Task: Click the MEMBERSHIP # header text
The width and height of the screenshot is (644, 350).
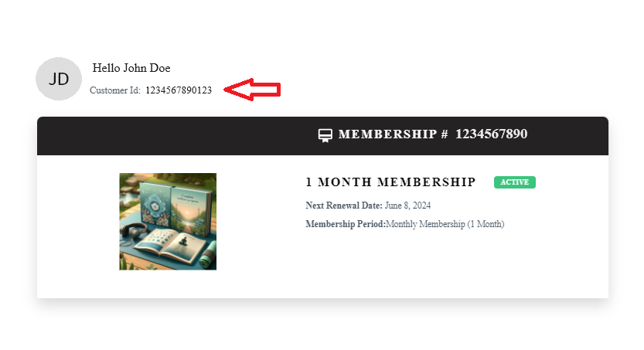Action: 393,134
